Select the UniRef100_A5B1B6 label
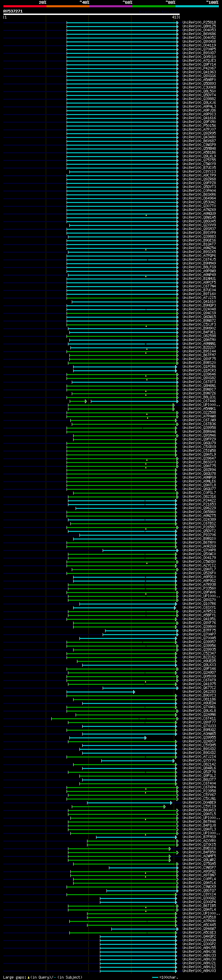222x980 pixels. 199,152
